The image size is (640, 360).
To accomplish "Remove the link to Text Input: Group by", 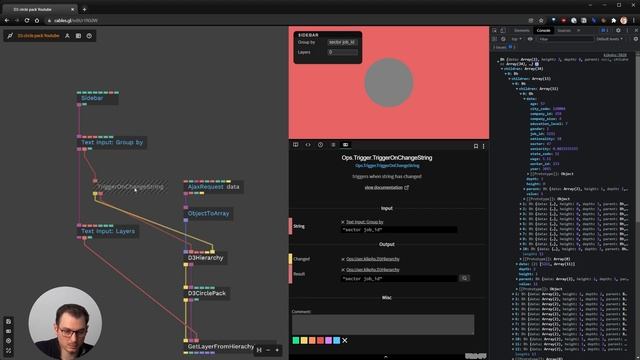I will pos(343,222).
